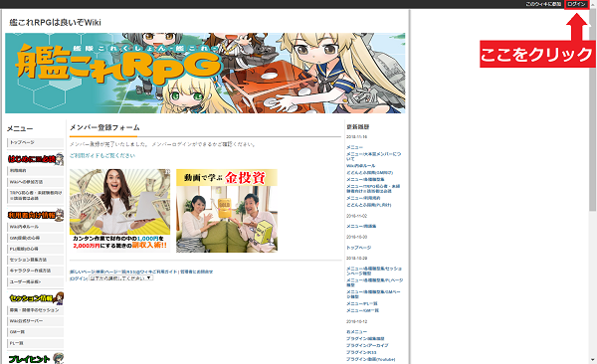Open トップページ link in 更新履歴 list
Screen dimensions: 597x364
[358, 248]
